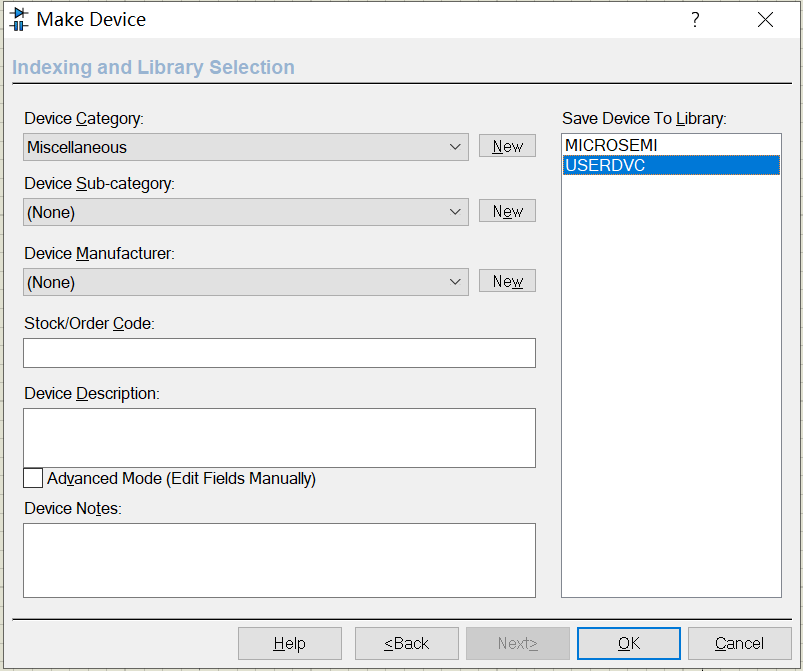
Task: Open the Device Manufacturer dropdown
Action: [456, 282]
